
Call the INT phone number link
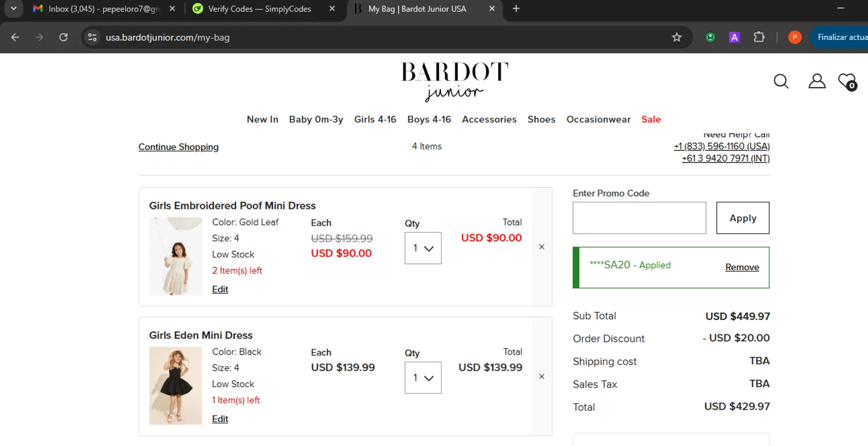(726, 159)
